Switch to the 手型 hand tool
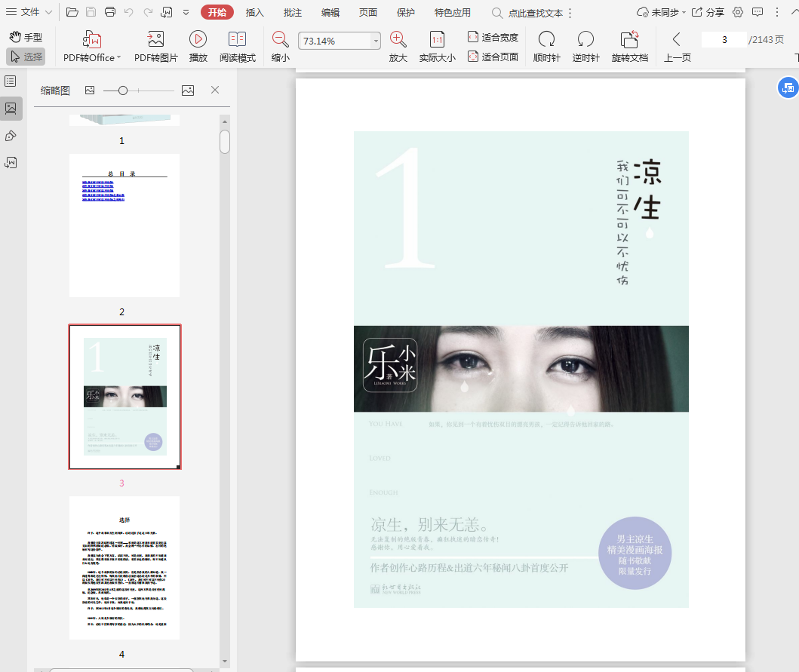Viewport: 799px width, 672px height. [26, 37]
